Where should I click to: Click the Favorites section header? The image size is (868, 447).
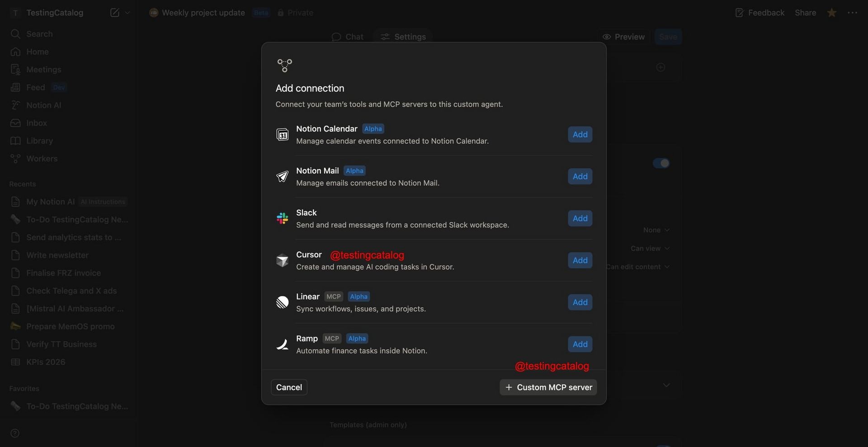(24, 389)
